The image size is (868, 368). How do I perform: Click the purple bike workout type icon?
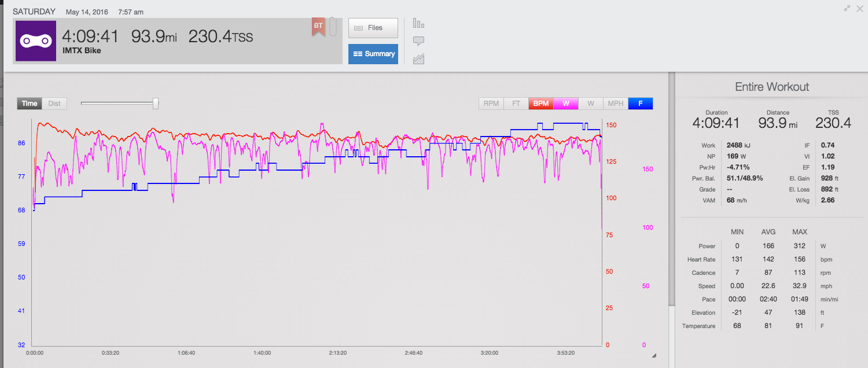click(x=36, y=41)
